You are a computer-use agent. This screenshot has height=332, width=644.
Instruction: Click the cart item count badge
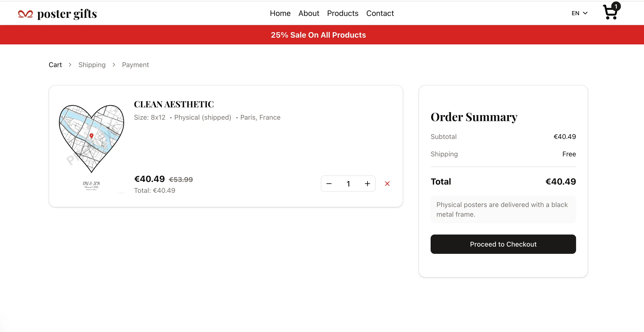(x=616, y=6)
